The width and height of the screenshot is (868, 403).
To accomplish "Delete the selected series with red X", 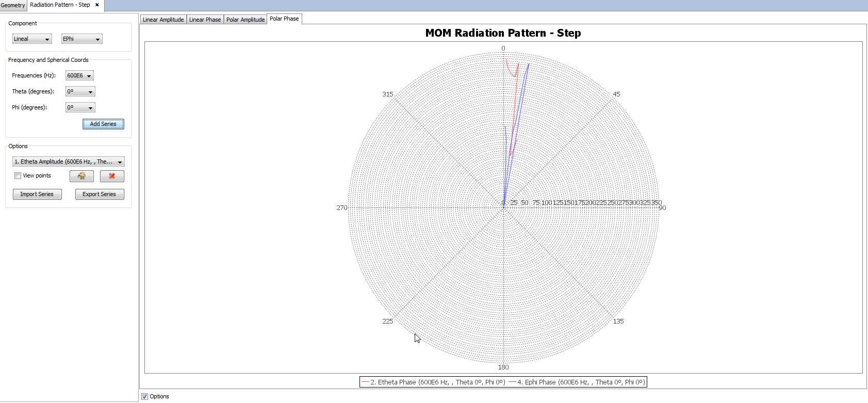I will pyautogui.click(x=112, y=176).
